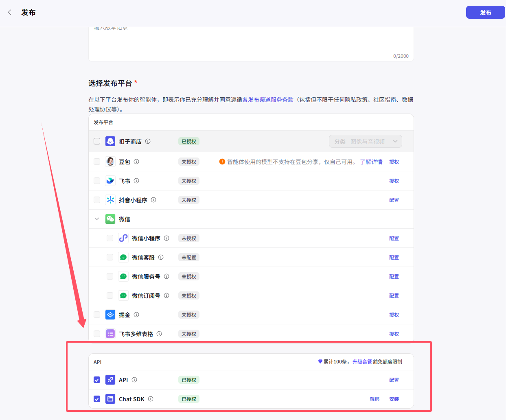506x420 pixels.
Task: Click the info icon next to 微信客服
Action: click(x=160, y=257)
